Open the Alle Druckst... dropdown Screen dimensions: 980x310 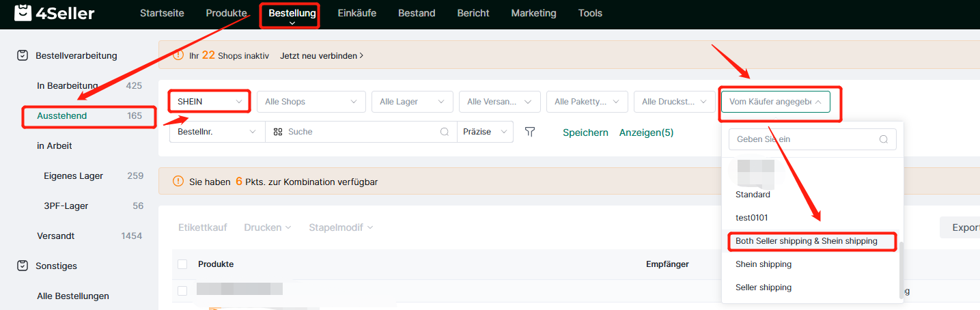[x=675, y=102]
